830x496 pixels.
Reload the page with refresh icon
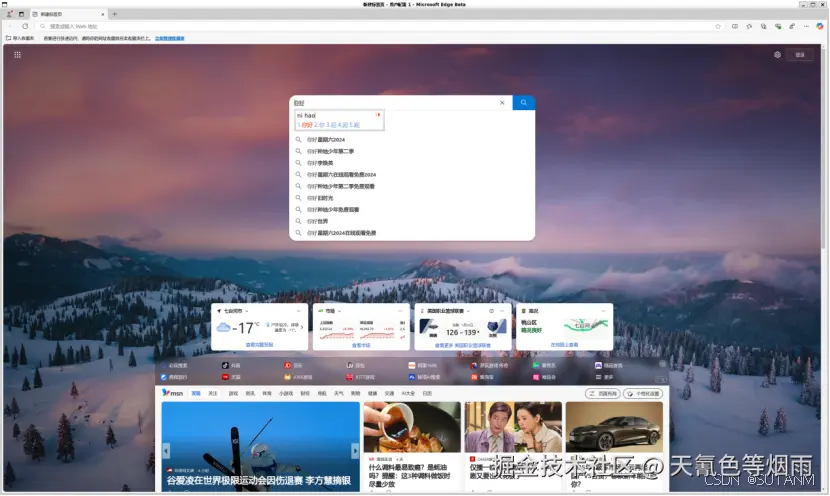(x=25, y=26)
